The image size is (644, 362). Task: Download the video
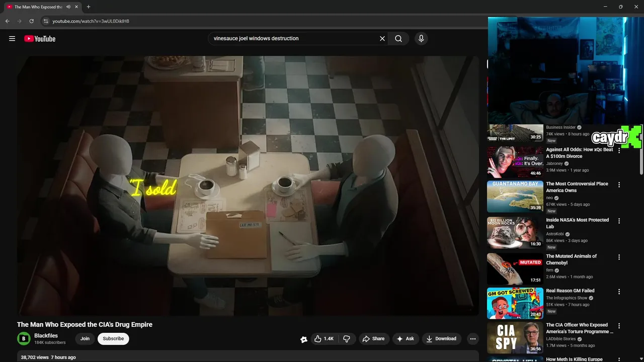[441, 339]
